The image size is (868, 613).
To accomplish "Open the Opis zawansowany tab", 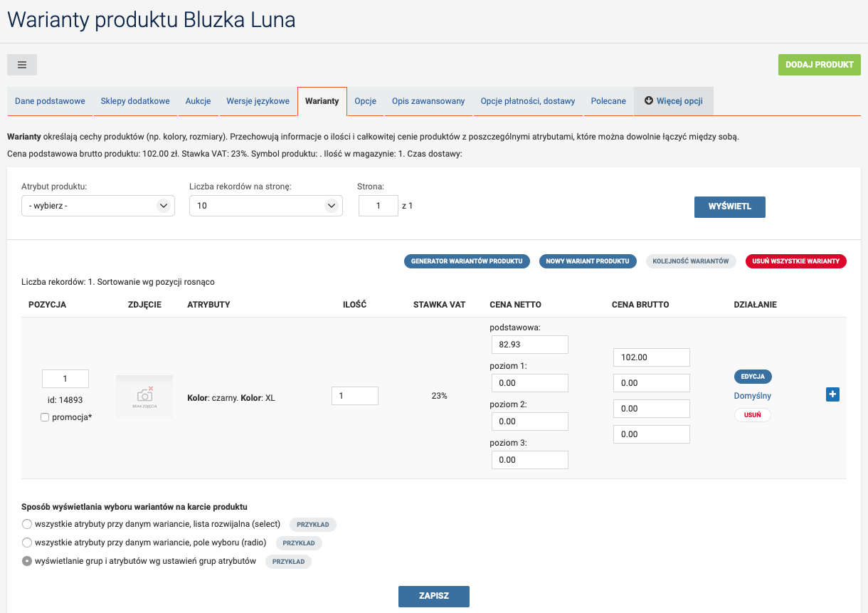I will (428, 101).
